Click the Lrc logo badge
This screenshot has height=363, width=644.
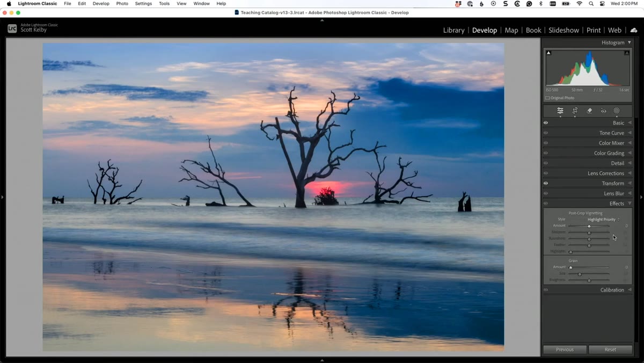(x=12, y=28)
